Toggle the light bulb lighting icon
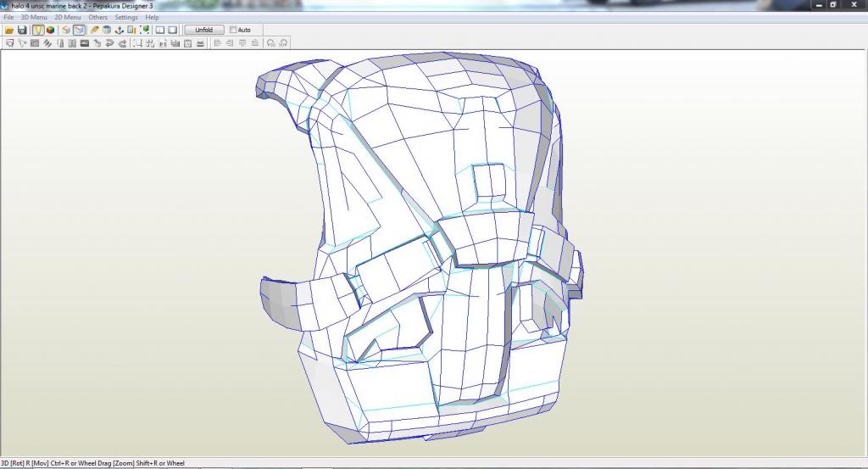The width and height of the screenshot is (868, 469). (38, 30)
